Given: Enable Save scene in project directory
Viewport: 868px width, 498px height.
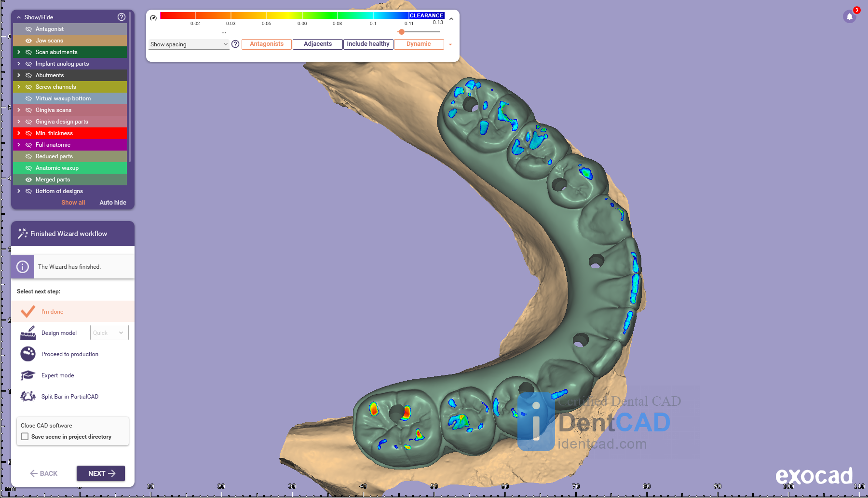Looking at the screenshot, I should pos(25,437).
